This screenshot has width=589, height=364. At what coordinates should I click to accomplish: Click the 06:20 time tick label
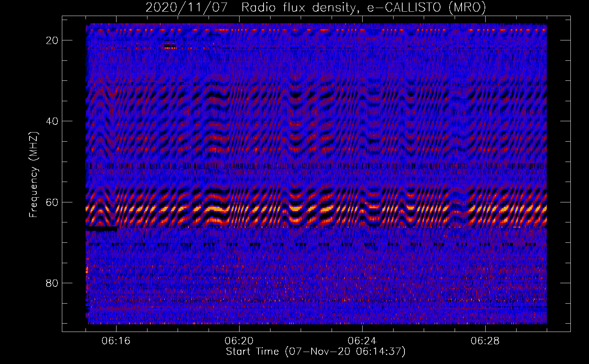coord(239,341)
